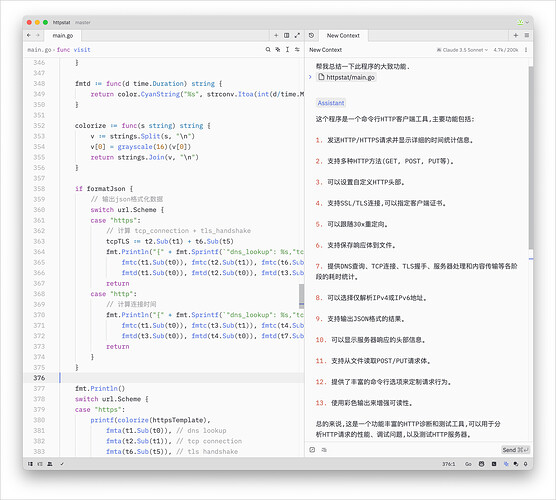556x500 pixels.
Task: Toggle the outline panel in status bar
Action: (x=40, y=464)
